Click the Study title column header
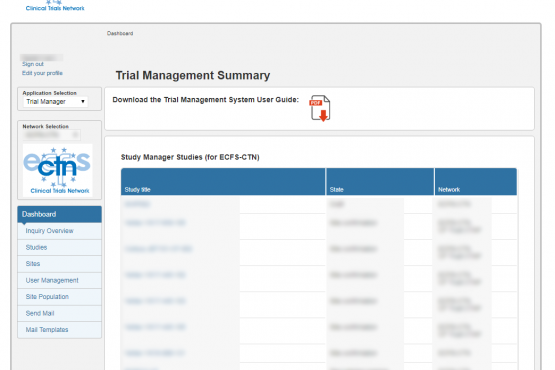555x370 pixels. (223, 182)
